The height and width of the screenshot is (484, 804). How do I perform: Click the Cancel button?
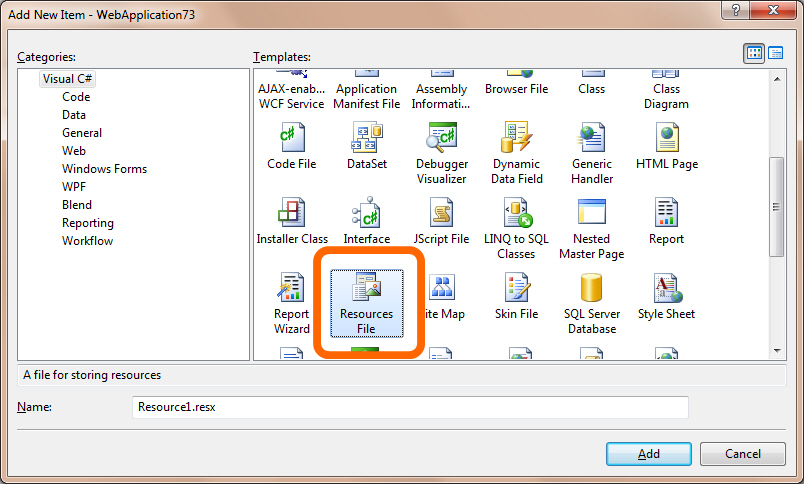pos(742,454)
